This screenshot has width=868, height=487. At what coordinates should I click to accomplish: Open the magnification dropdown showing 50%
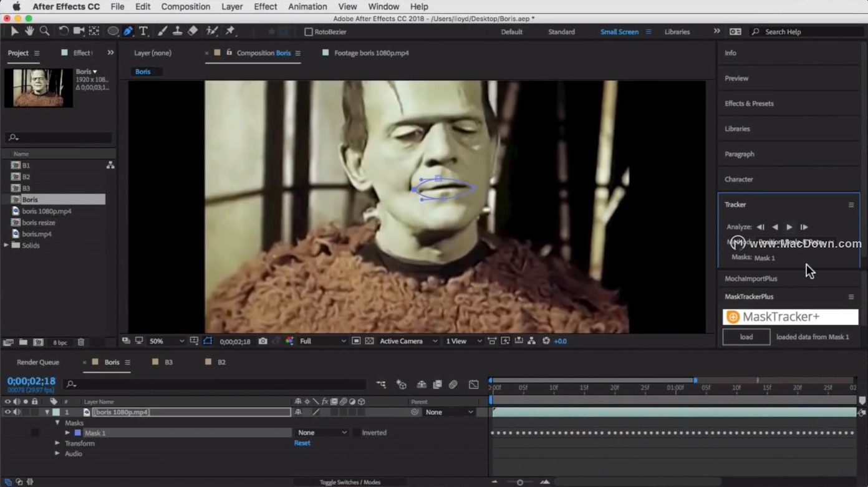166,341
